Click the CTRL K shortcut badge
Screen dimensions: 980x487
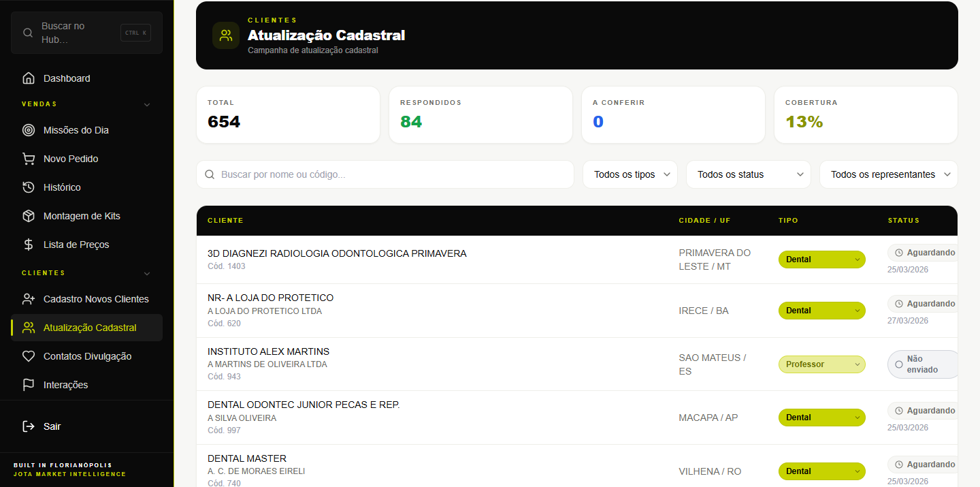(x=135, y=33)
